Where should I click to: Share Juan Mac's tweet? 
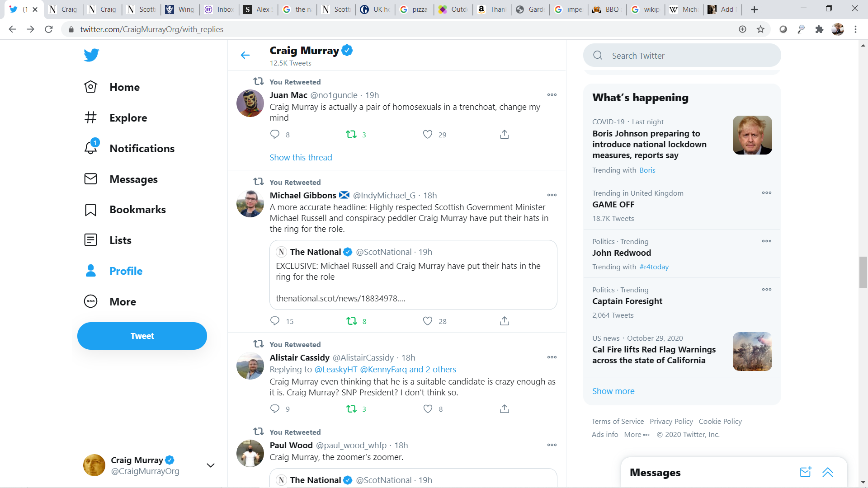point(505,134)
